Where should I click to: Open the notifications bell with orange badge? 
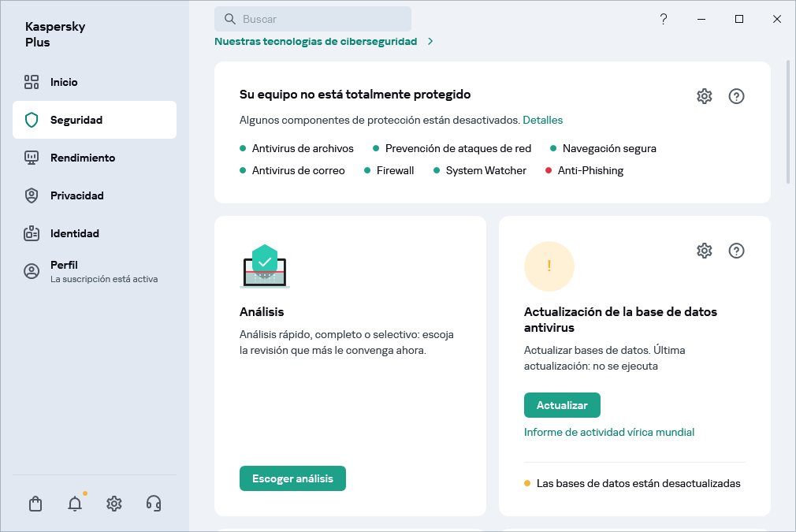pyautogui.click(x=74, y=503)
